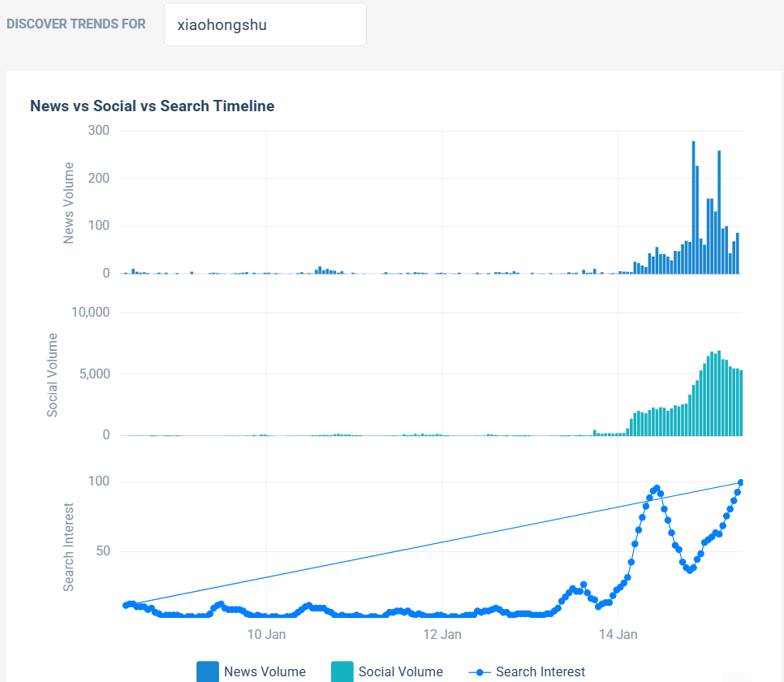Click the 10,000 tick on social axis
784x682 pixels.
tap(91, 313)
